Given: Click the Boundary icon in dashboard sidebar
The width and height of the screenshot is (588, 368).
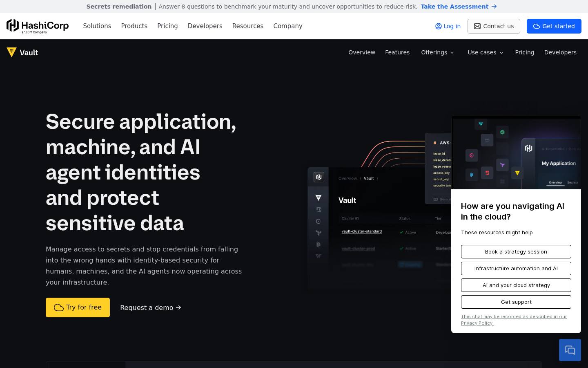Looking at the screenshot, I should pyautogui.click(x=318, y=209).
